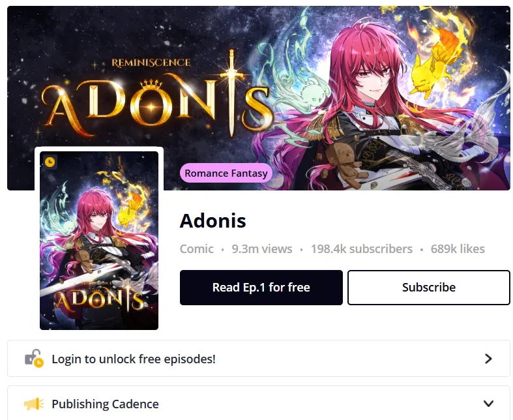Click the 689k likes stat
Viewport: 513px width, 420px height.
(458, 248)
